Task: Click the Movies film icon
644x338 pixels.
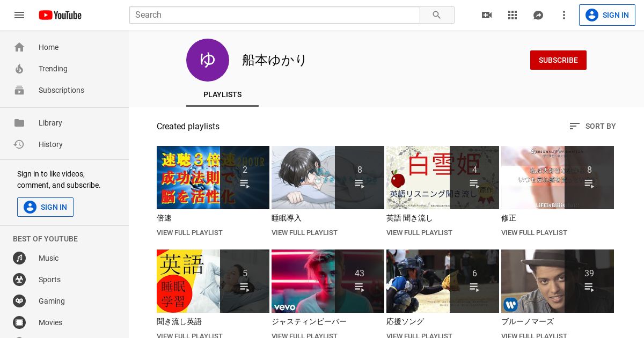Action: (19, 322)
